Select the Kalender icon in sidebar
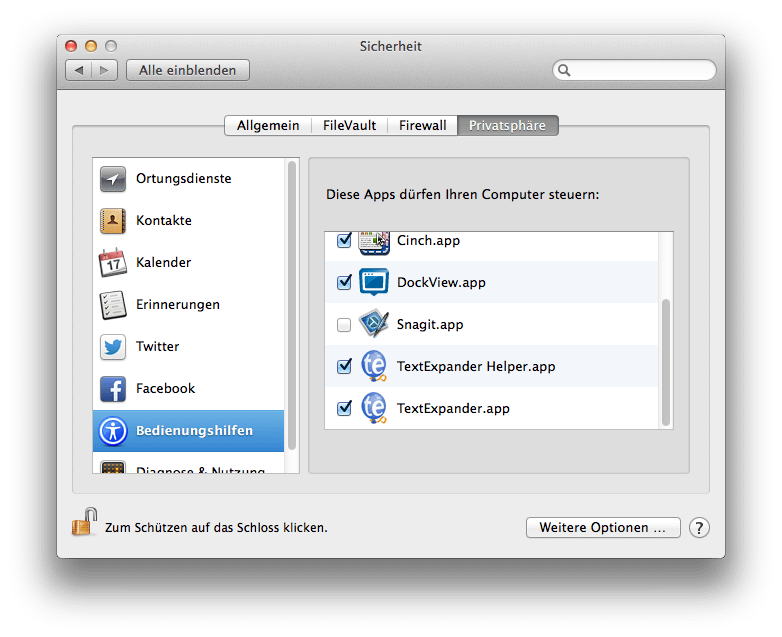The image size is (782, 637). [113, 263]
